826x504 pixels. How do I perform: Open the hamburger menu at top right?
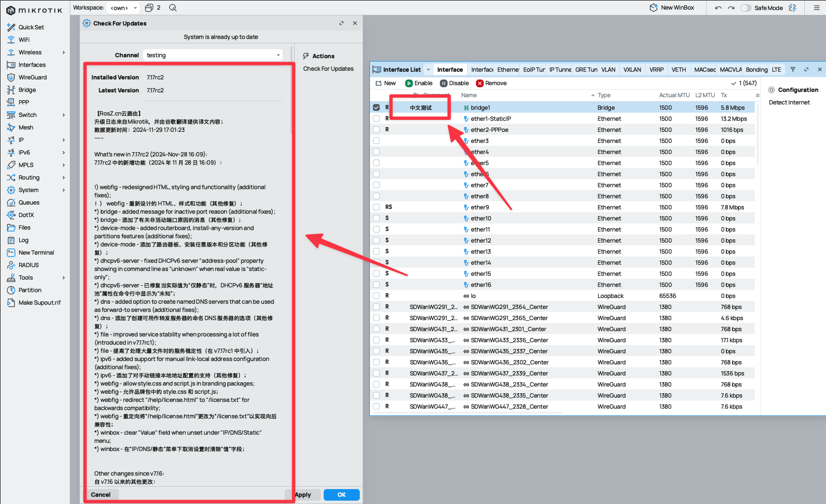pos(817,8)
